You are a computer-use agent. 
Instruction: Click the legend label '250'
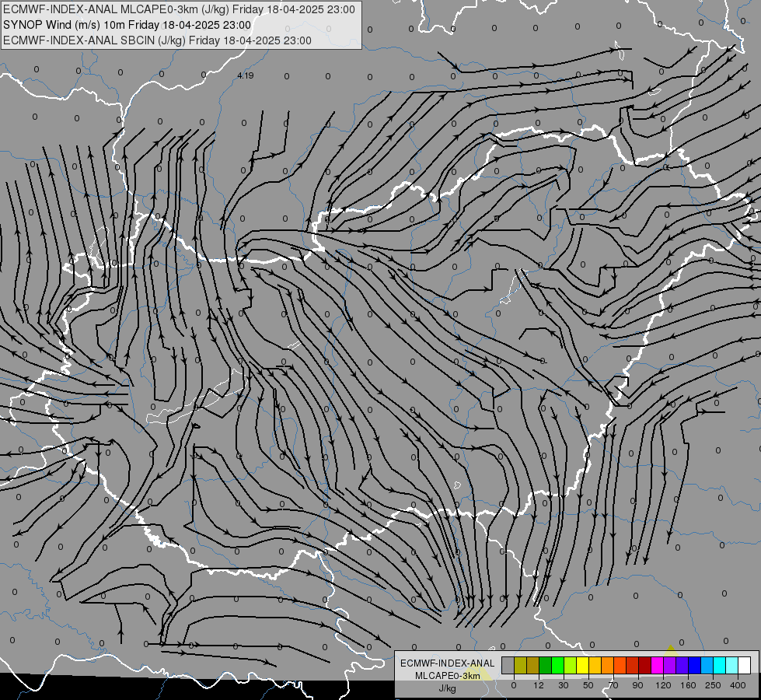click(x=713, y=685)
